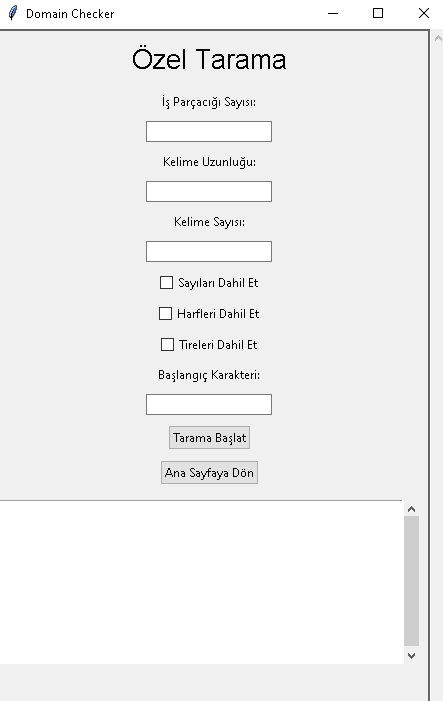
Task: Check the Tireleri Dahil Et option
Action: (x=167, y=344)
